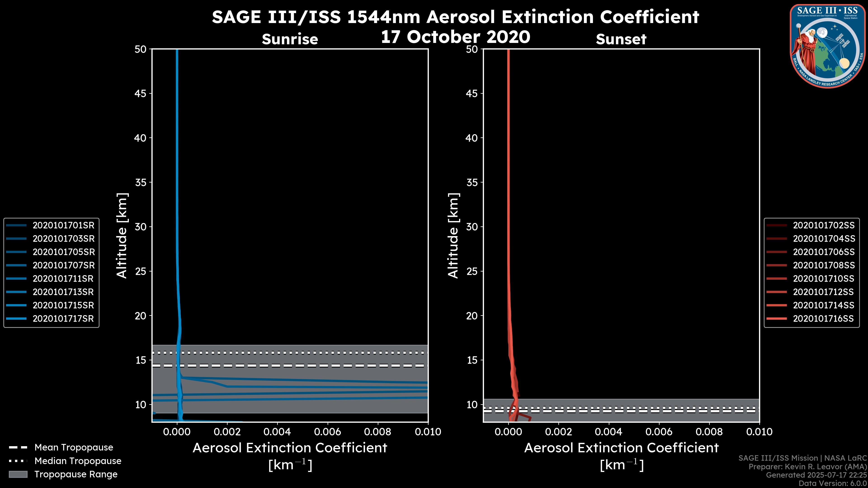Click the 2020101702SS legend line swatch

[x=776, y=225]
